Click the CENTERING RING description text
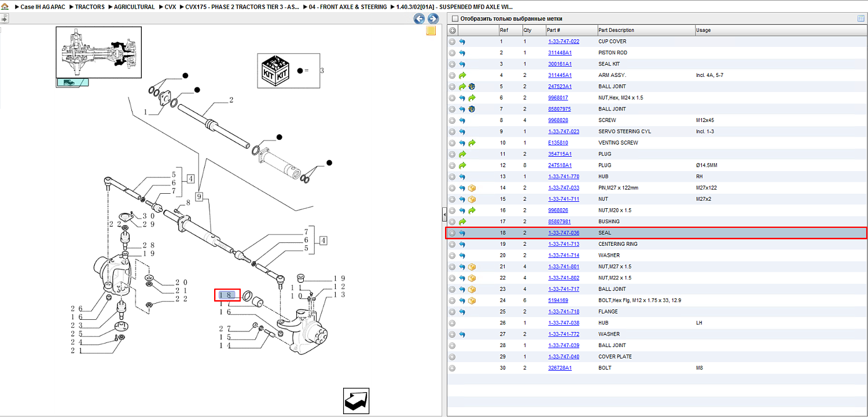The width and height of the screenshot is (868, 417). pos(618,244)
